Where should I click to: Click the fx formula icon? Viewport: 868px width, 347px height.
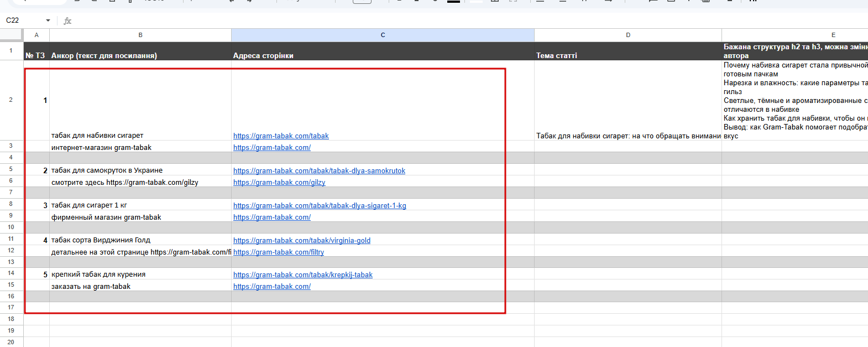(x=67, y=21)
